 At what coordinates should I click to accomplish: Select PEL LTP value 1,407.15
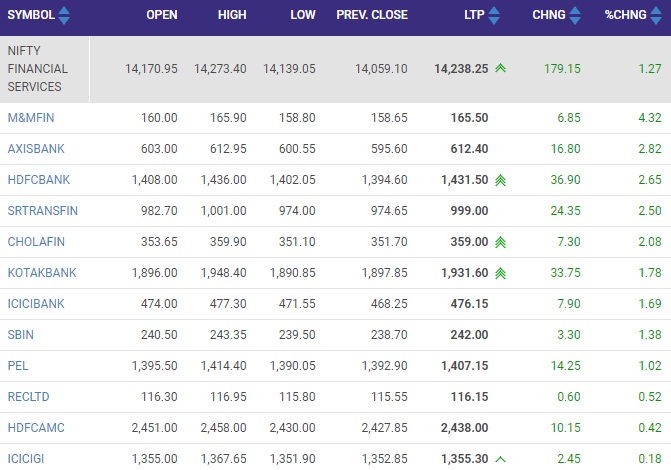click(465, 366)
